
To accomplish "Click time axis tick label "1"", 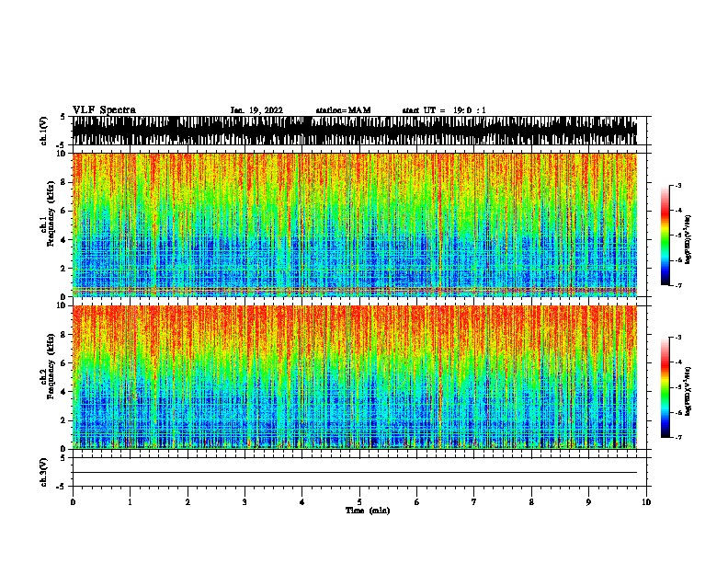I will (130, 502).
